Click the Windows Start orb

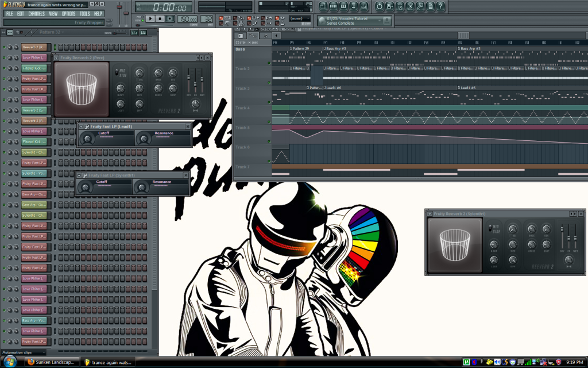[9, 362]
